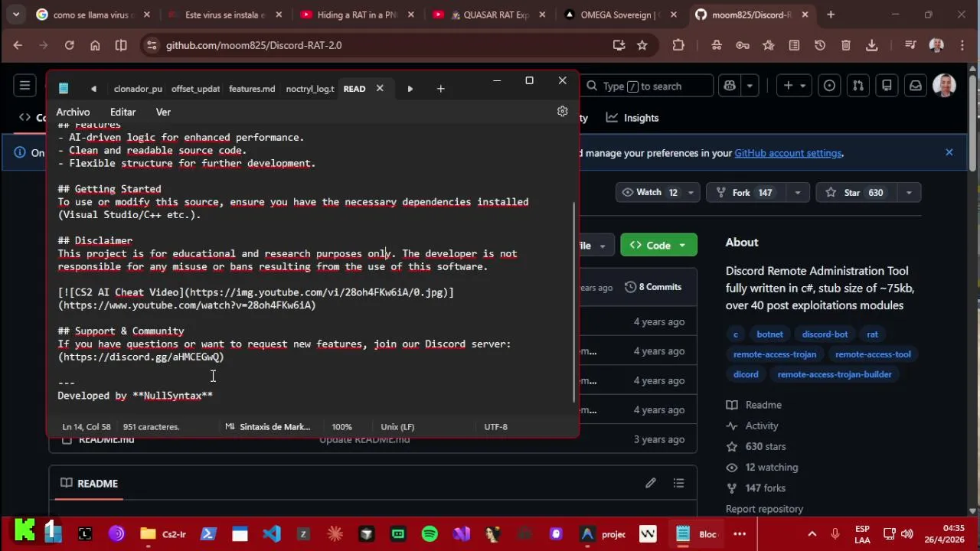Dismiss the GitHub banner with X
Screen dimensions: 980x551
pos(949,152)
